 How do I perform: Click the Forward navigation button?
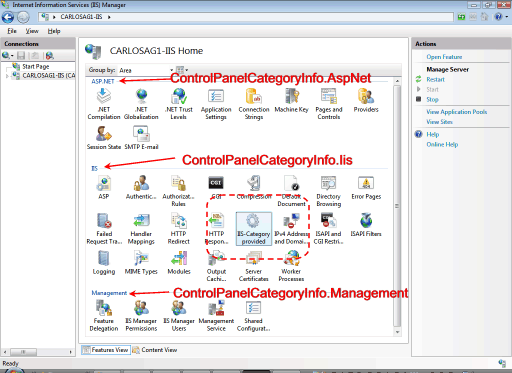[23, 17]
